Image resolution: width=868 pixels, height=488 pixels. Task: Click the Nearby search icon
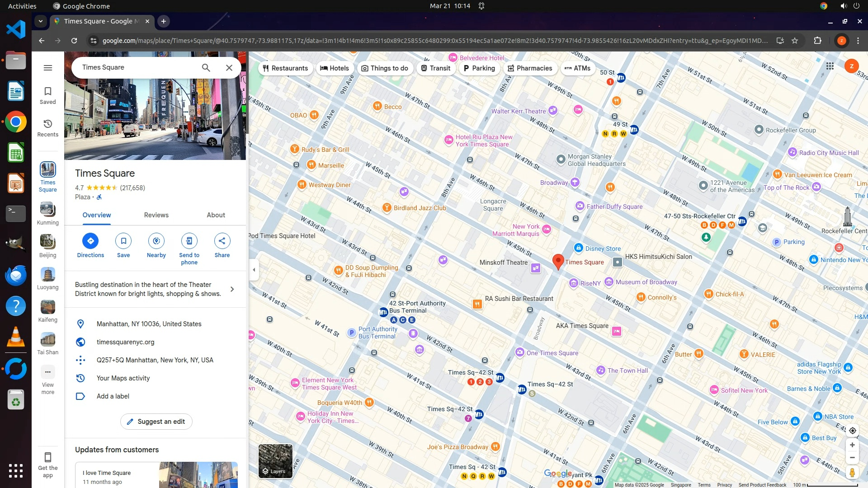(156, 241)
